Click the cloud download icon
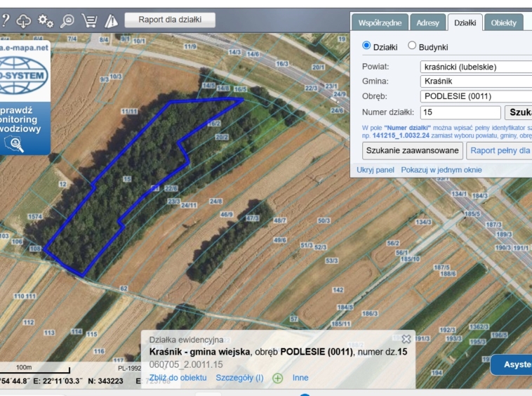This screenshot has width=532, height=396. [23, 20]
